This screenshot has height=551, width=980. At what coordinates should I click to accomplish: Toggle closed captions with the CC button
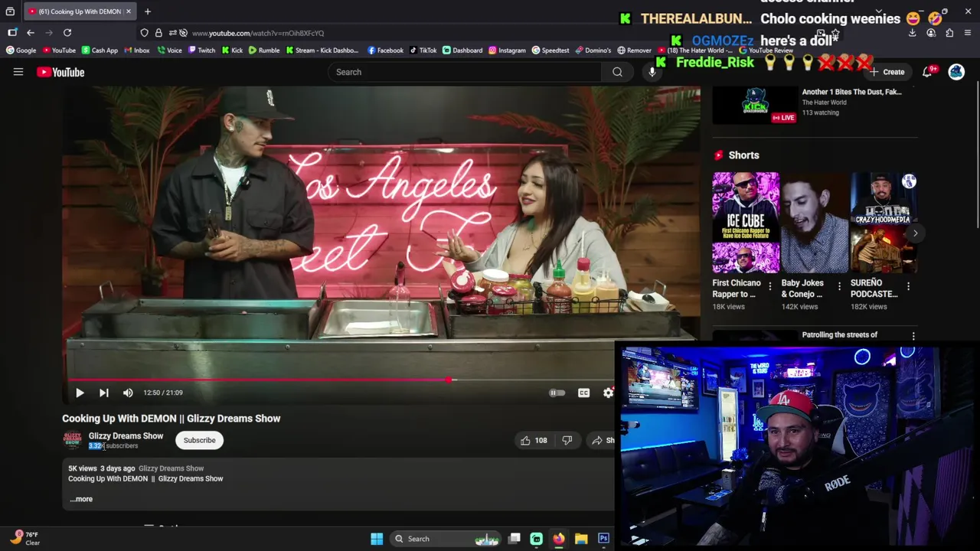click(583, 393)
